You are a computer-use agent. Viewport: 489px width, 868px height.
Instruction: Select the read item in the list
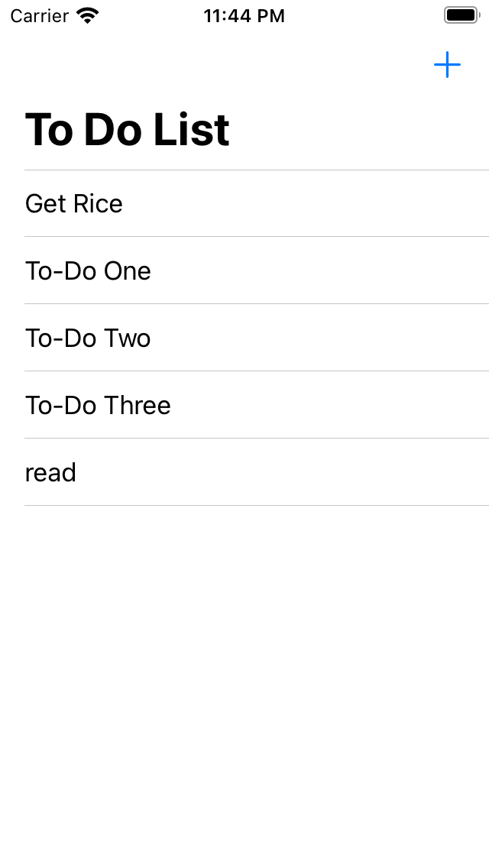257,472
